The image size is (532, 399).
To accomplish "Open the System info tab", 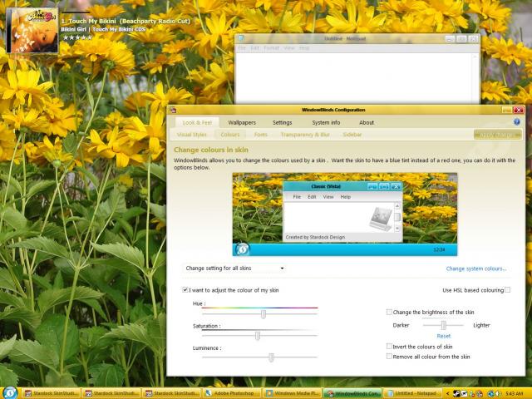I will pyautogui.click(x=326, y=122).
